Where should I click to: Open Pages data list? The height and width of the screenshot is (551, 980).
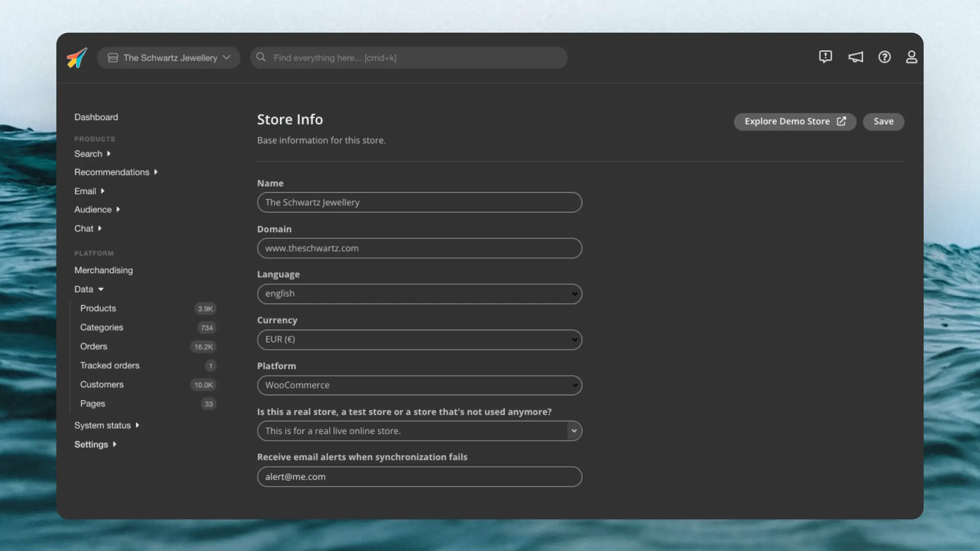click(93, 404)
